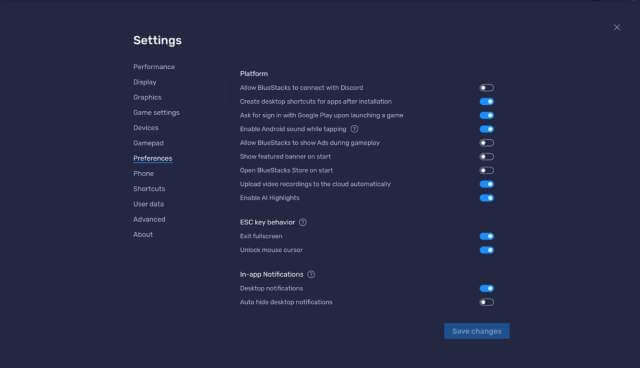Image resolution: width=640 pixels, height=368 pixels.
Task: Toggle Enable AI Highlights switch
Action: [487, 198]
